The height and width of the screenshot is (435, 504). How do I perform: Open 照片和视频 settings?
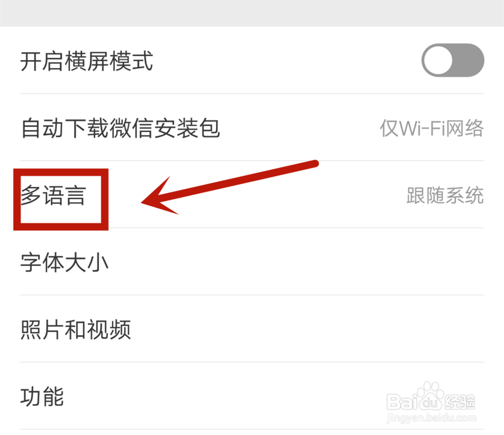(x=252, y=329)
